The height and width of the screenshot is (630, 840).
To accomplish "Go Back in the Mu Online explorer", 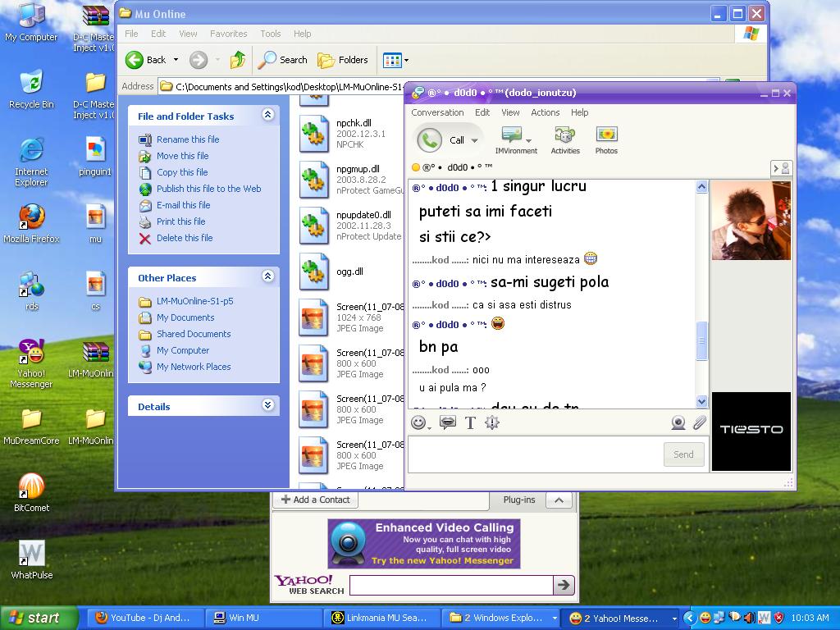I will click(x=146, y=60).
